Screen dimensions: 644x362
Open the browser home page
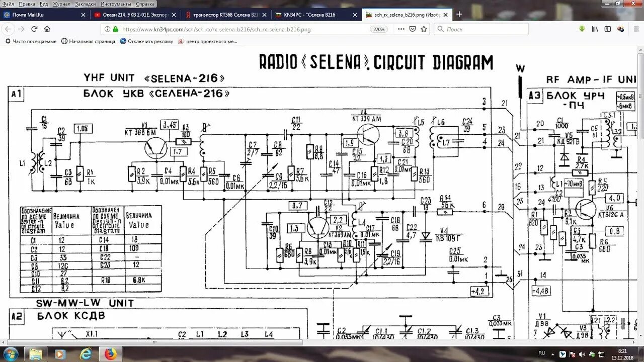(47, 29)
